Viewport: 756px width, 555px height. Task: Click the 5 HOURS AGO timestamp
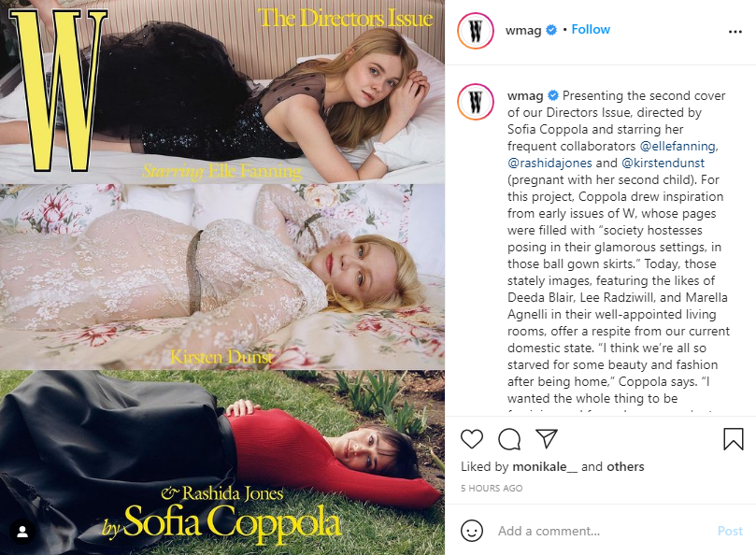tap(492, 488)
